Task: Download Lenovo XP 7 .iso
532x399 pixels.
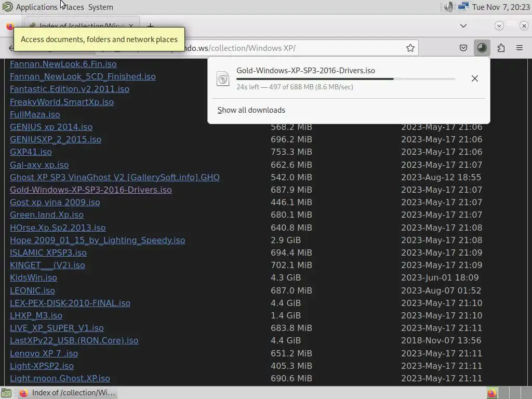Action: coord(44,353)
